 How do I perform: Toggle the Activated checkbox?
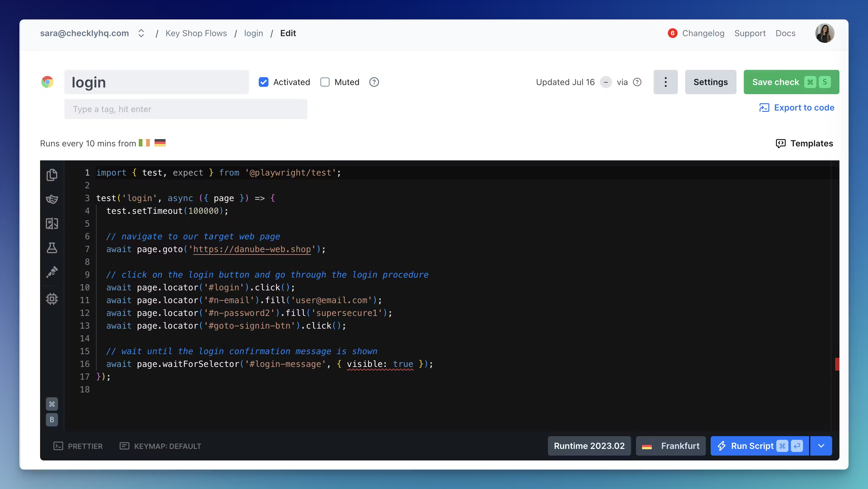click(x=264, y=82)
